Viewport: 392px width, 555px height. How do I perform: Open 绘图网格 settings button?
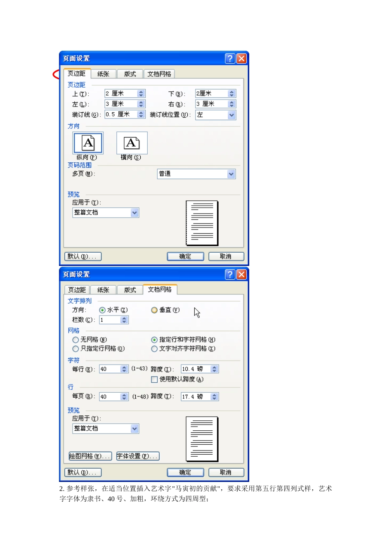90,456
